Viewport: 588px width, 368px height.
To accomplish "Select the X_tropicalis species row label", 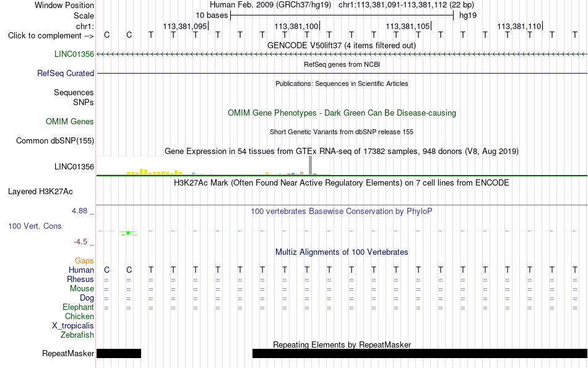I will [73, 326].
